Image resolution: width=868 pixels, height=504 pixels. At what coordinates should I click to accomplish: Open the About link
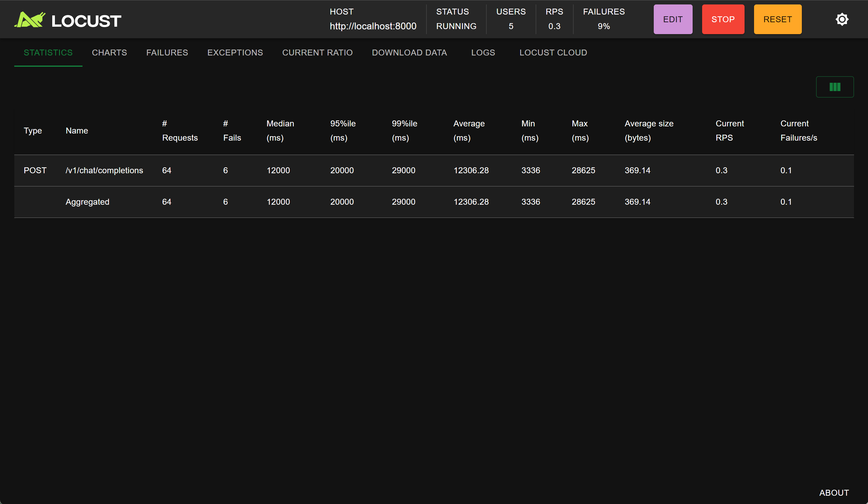pos(834,493)
